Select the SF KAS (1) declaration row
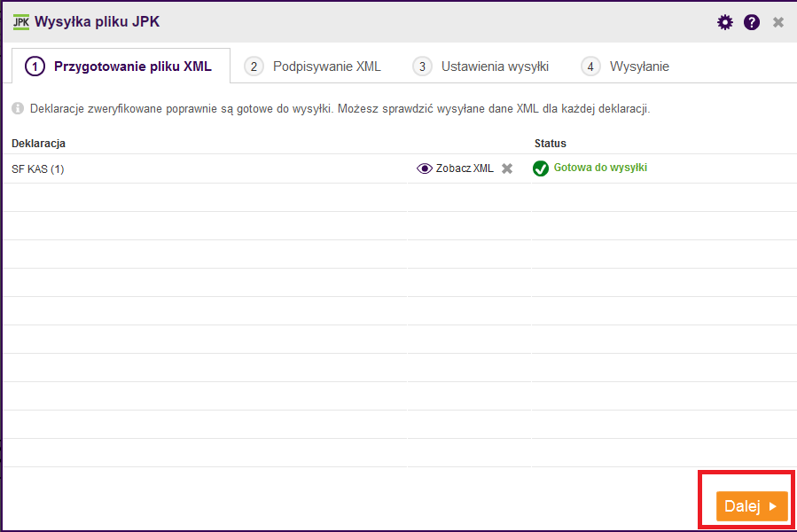 tap(38, 168)
